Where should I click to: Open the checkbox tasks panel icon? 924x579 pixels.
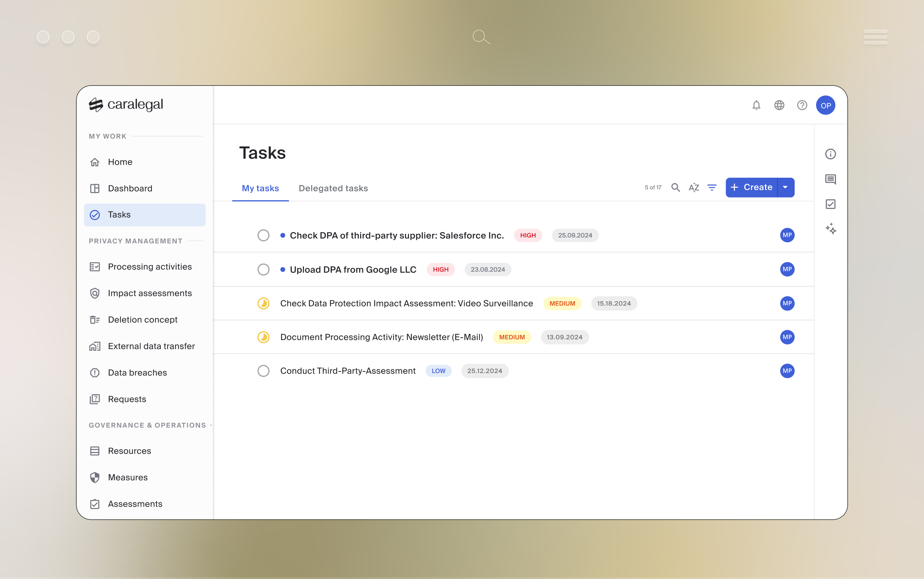830,204
